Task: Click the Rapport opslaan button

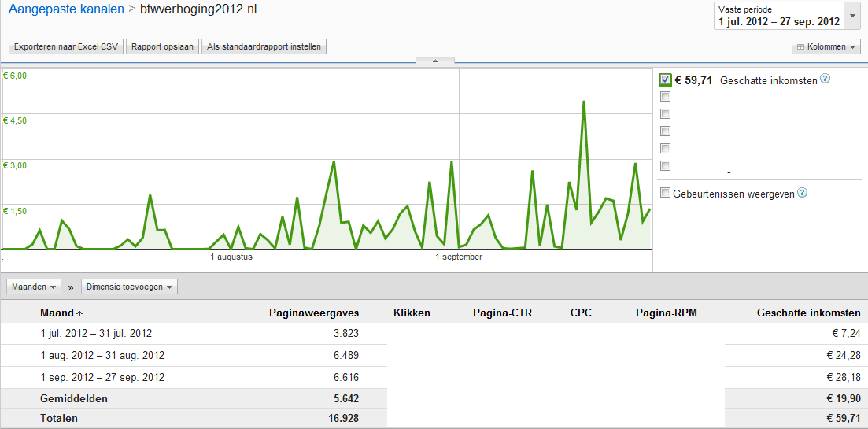Action: pyautogui.click(x=162, y=47)
